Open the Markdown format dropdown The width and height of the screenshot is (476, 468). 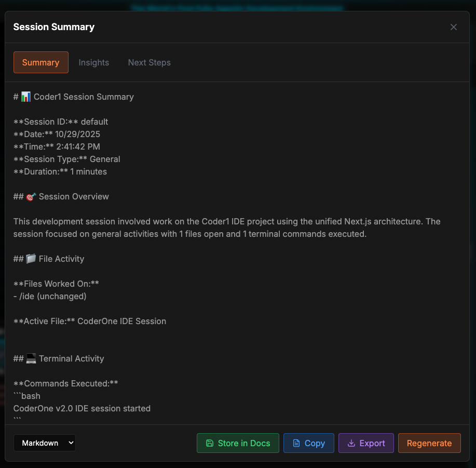point(45,443)
